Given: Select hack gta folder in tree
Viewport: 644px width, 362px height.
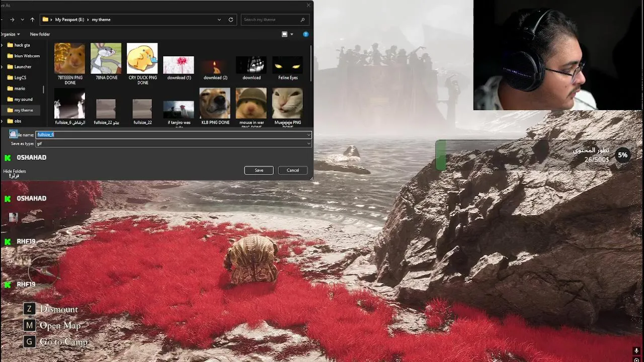Looking at the screenshot, I should click(22, 45).
